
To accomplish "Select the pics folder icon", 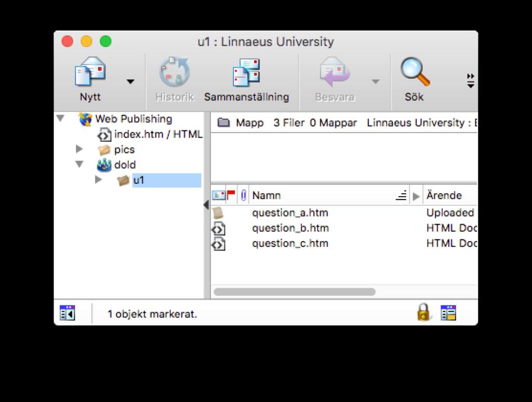I will [104, 150].
